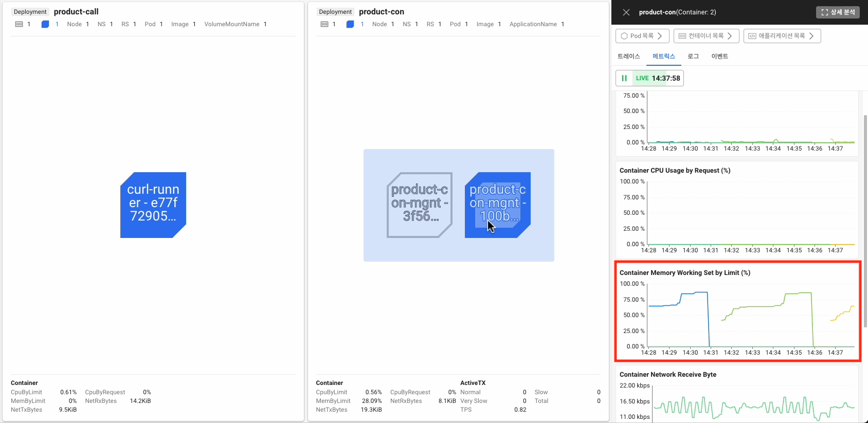Open 상세 분석 detailed analysis
Image resolution: width=868 pixels, height=423 pixels.
coord(838,12)
